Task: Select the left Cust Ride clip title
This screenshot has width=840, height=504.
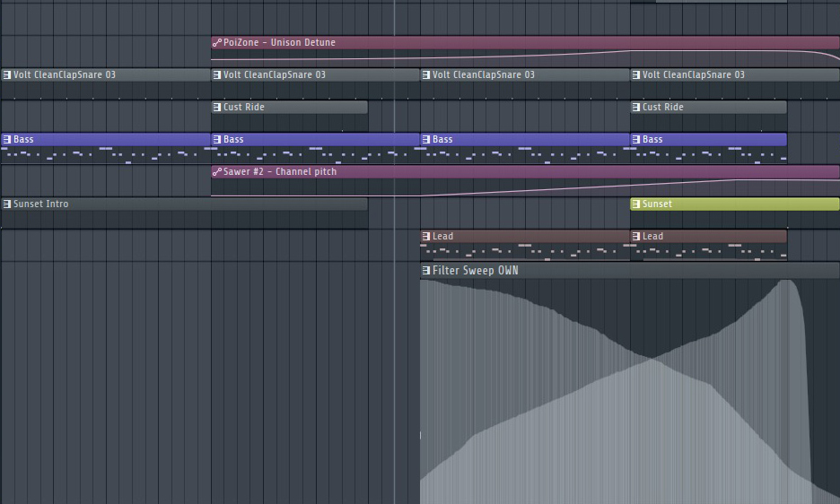Action: pos(244,107)
